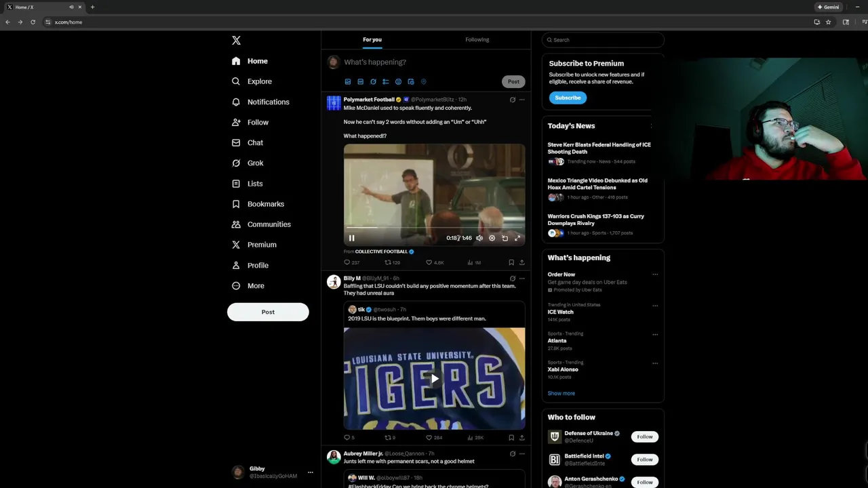Add media image icon in composer
This screenshot has height=488, width=868.
[348, 81]
